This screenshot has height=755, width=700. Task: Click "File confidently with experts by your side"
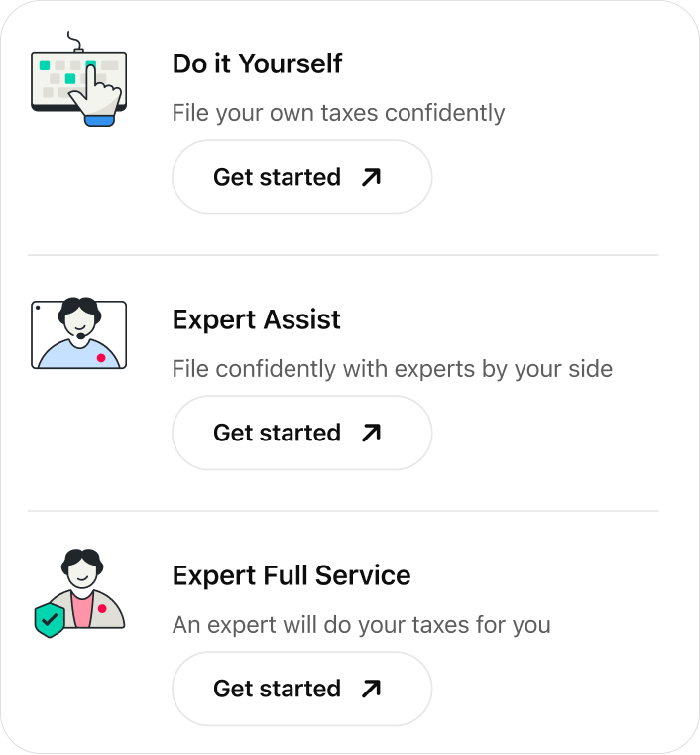click(392, 369)
